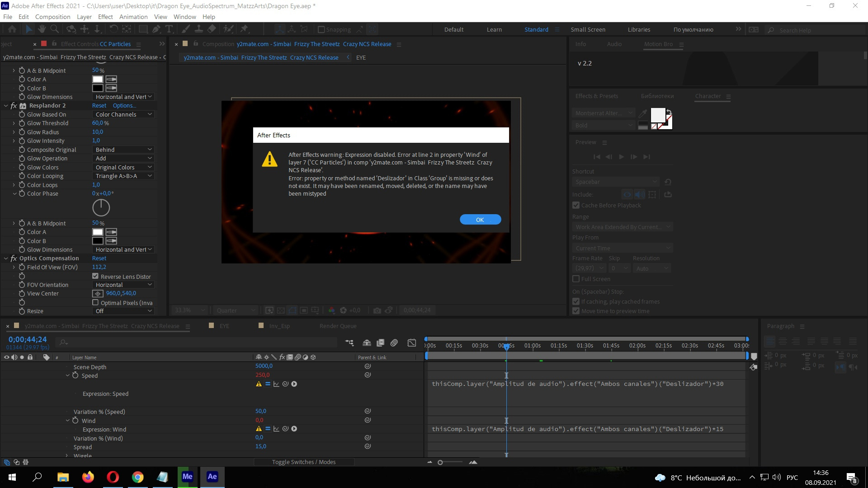The image size is (868, 488).
Task: Enable Frame Blending for the timeline
Action: [x=380, y=343]
